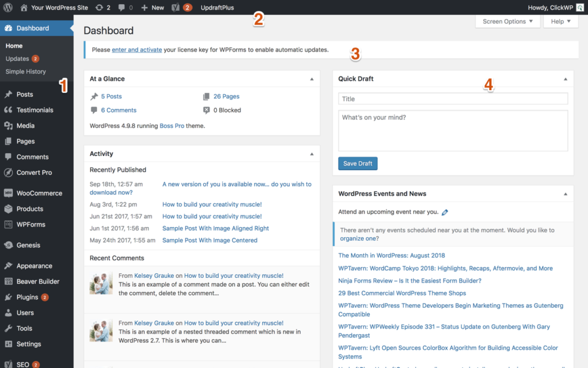Click the WordPress logo in admin bar

8,8
